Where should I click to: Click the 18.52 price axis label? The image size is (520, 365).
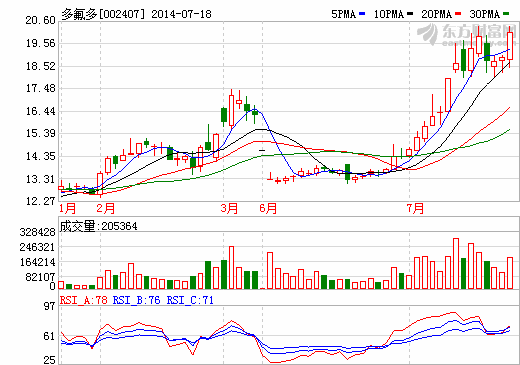pos(40,66)
